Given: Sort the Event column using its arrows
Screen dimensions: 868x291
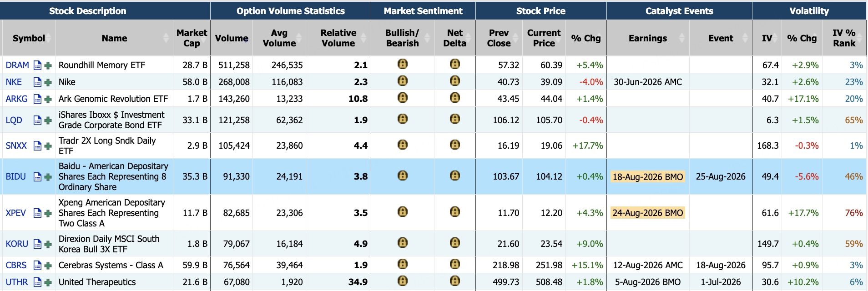Looking at the screenshot, I should (x=745, y=38).
